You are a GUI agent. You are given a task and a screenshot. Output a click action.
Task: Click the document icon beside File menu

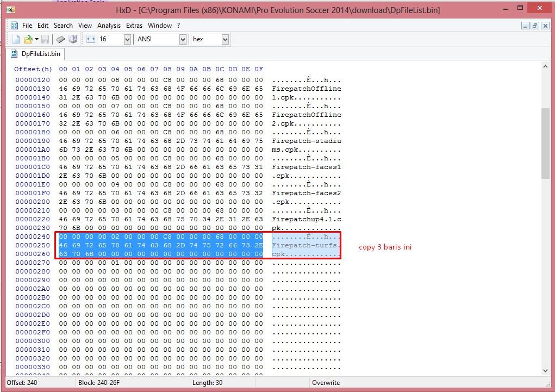(x=15, y=25)
